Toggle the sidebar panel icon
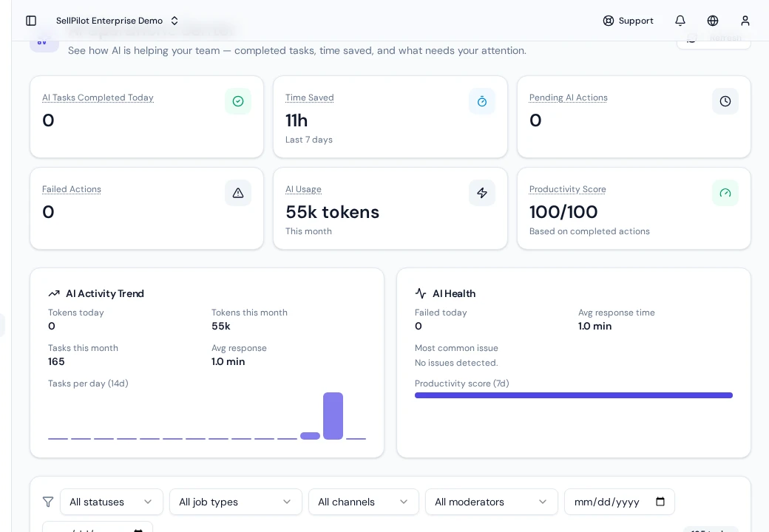 click(31, 21)
